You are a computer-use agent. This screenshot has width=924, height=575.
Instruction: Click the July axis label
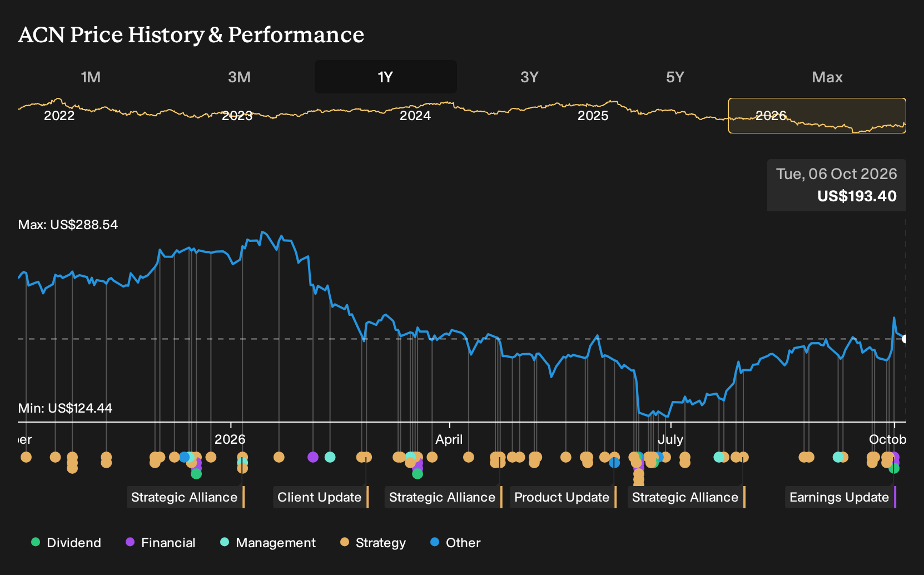(670, 439)
